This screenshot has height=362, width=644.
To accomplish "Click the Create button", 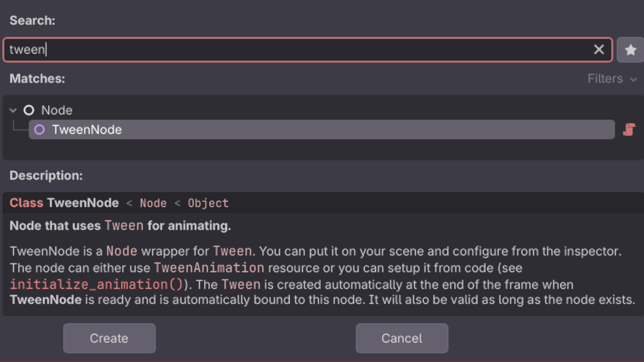I will tap(109, 338).
